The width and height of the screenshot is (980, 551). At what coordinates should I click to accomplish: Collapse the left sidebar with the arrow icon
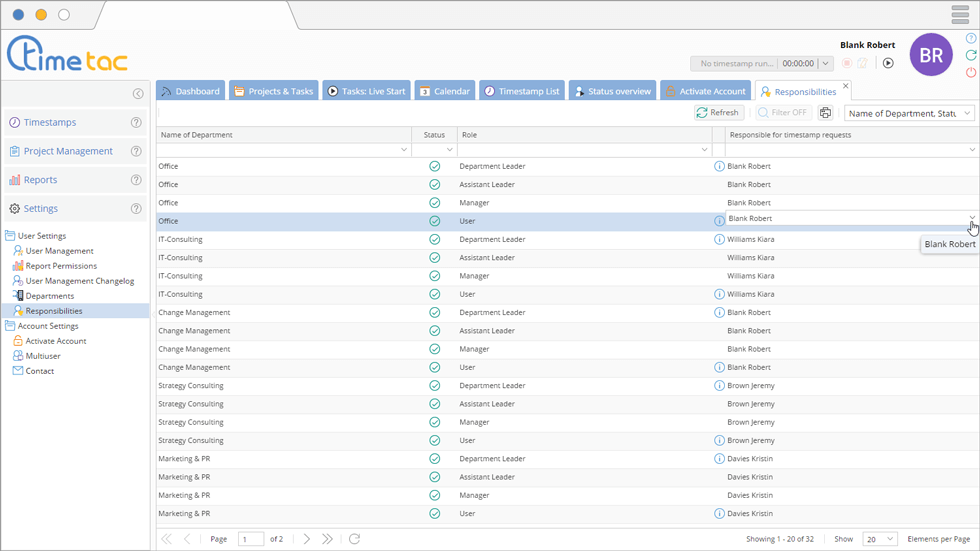[138, 94]
